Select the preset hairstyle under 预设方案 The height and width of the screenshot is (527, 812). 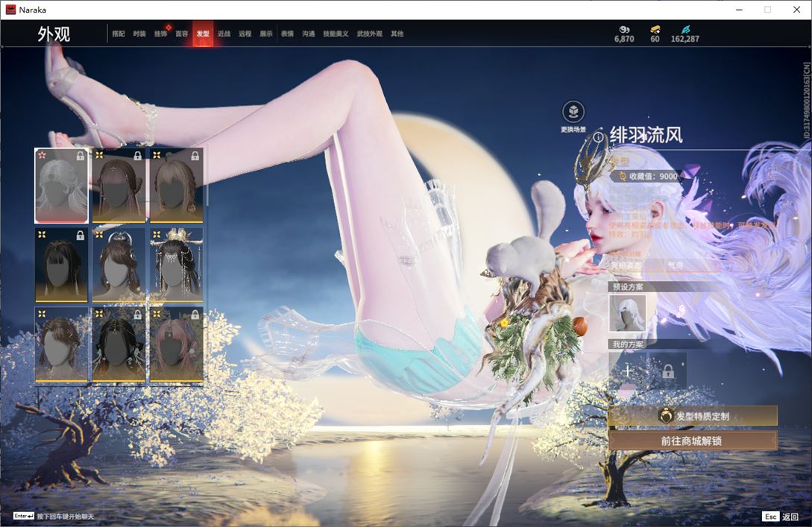point(627,314)
